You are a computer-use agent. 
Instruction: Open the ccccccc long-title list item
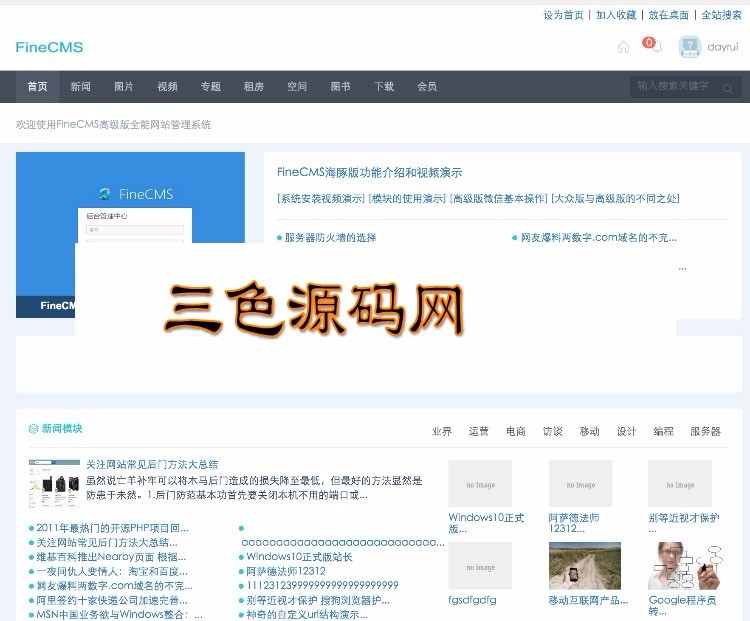[x=342, y=543]
